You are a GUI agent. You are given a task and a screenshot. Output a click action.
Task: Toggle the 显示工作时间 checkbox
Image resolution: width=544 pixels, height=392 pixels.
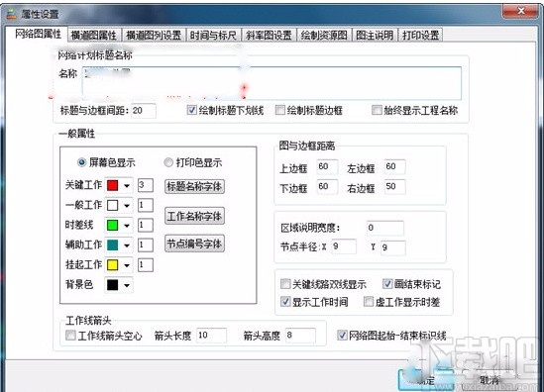coord(285,301)
